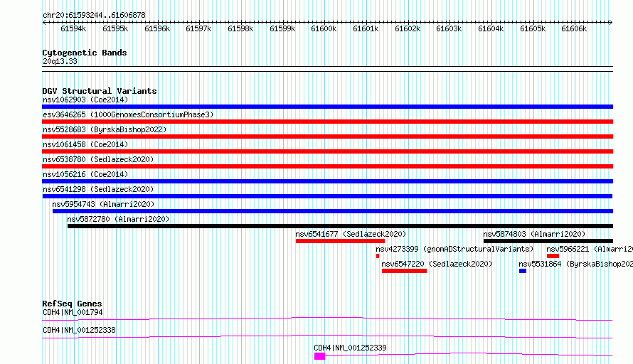Click the RefSeq Genes track title
The height and width of the screenshot is (364, 633).
72,304
